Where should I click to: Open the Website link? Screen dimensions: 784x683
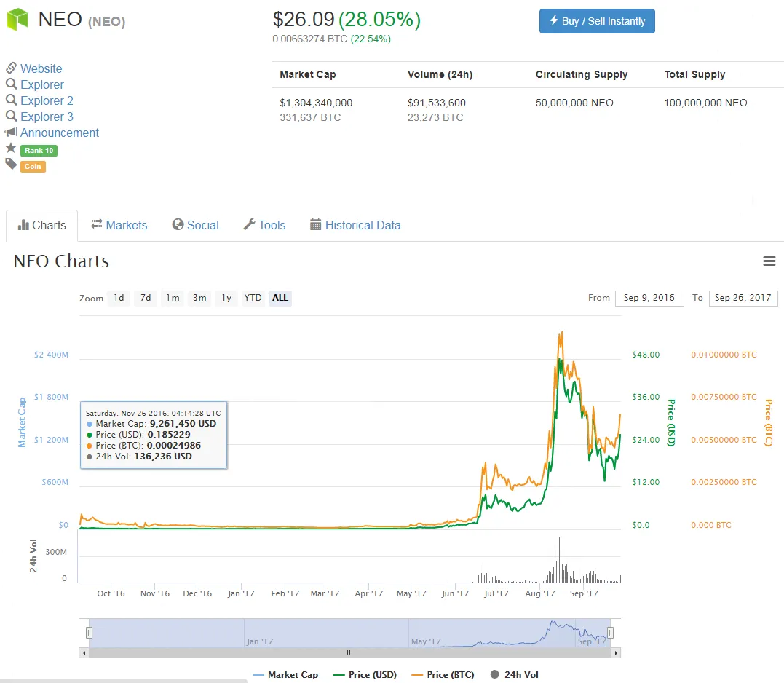click(41, 68)
